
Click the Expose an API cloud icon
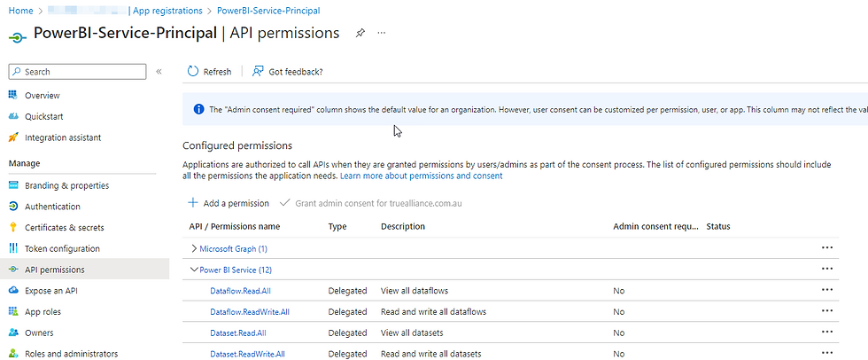click(x=14, y=291)
